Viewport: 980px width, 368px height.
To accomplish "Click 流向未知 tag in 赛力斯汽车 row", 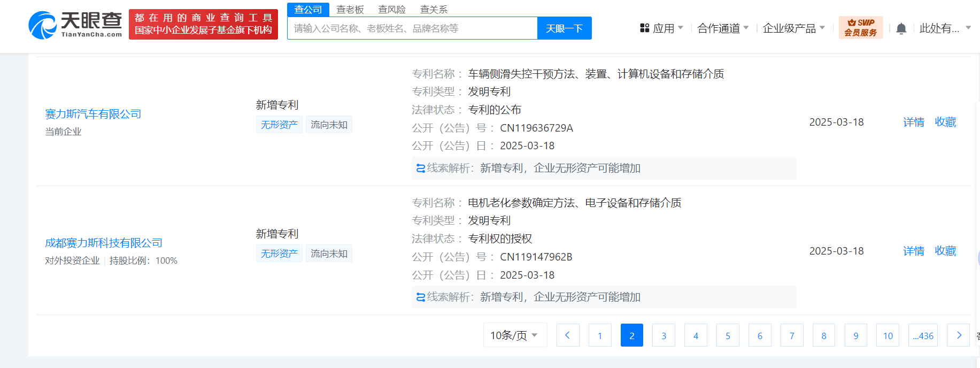I will [x=329, y=125].
